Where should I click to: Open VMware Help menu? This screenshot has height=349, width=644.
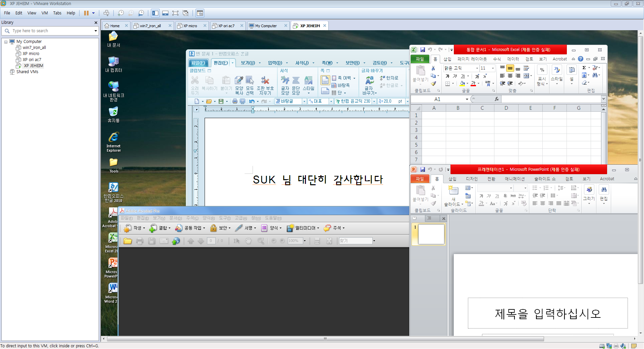pyautogui.click(x=71, y=13)
